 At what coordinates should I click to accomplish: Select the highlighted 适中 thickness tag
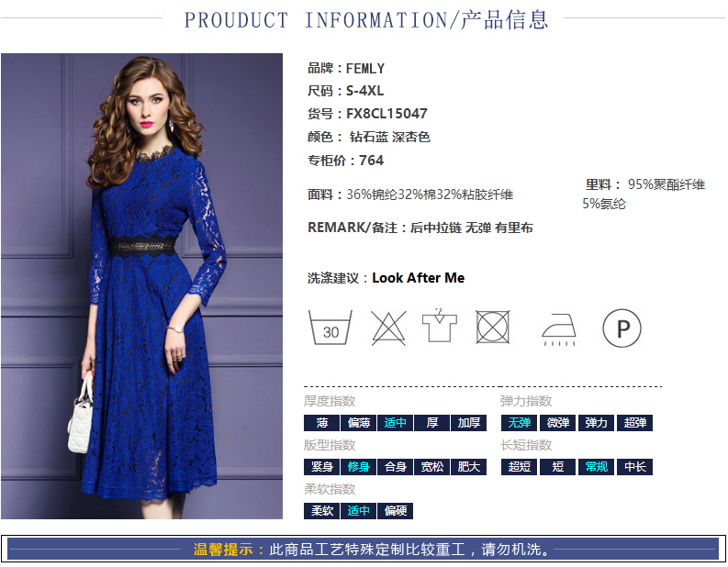pos(395,423)
